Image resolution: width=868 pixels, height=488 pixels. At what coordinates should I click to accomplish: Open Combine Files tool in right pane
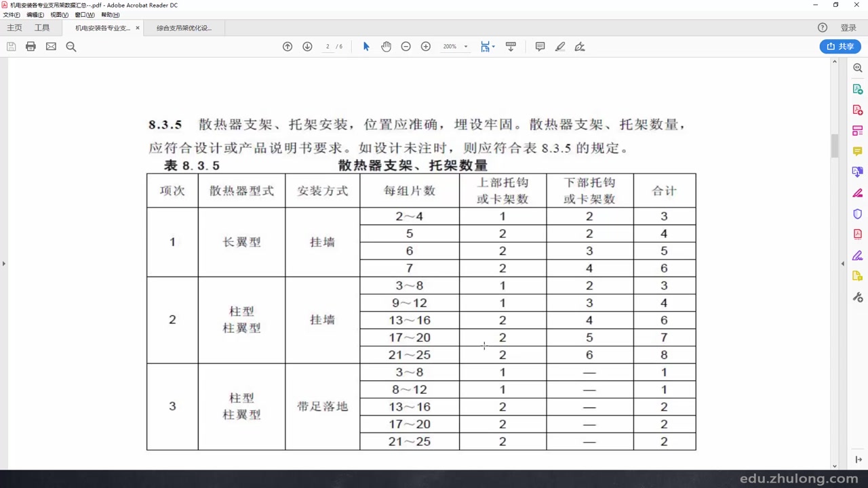pyautogui.click(x=858, y=172)
